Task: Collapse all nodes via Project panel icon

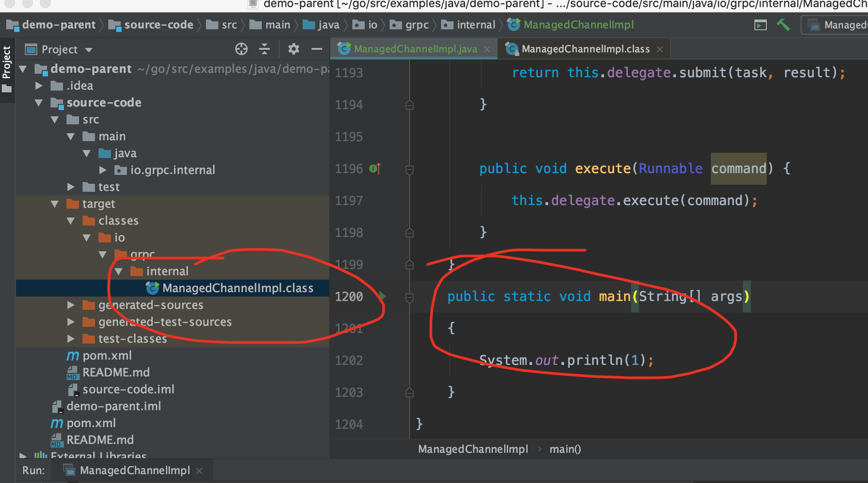Action: (x=264, y=49)
